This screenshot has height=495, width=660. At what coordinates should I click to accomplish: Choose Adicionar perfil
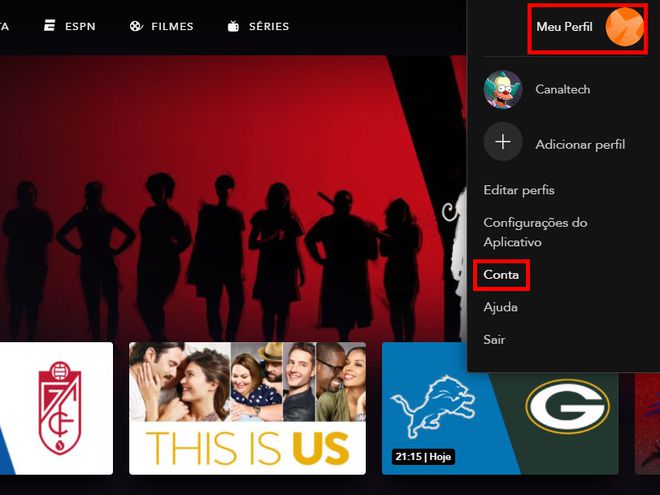tap(580, 145)
